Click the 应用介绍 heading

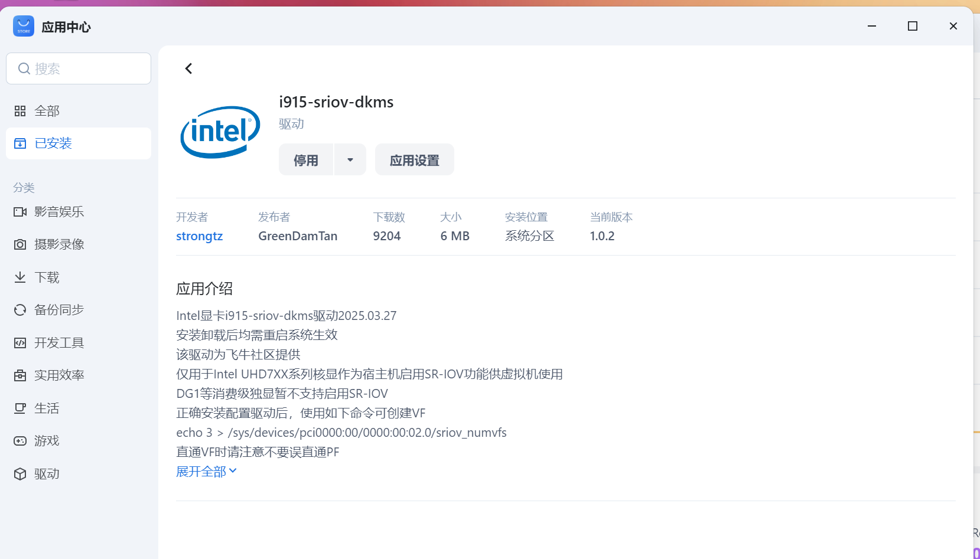coord(204,289)
